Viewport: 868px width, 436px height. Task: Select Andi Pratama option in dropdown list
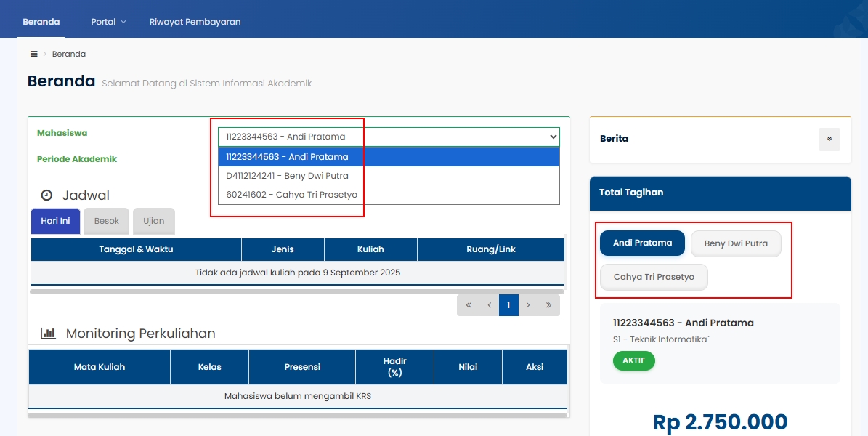click(x=287, y=157)
